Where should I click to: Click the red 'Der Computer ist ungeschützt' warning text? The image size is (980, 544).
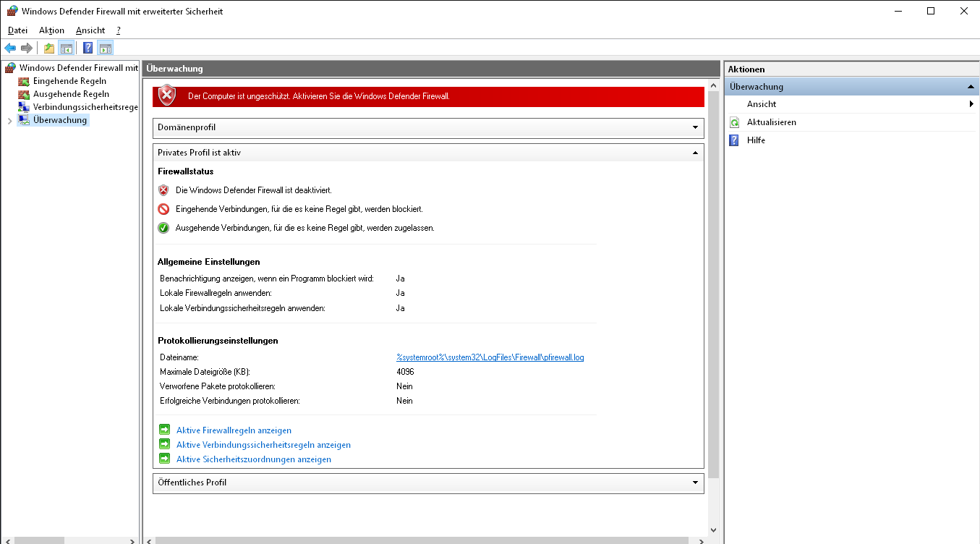(318, 96)
